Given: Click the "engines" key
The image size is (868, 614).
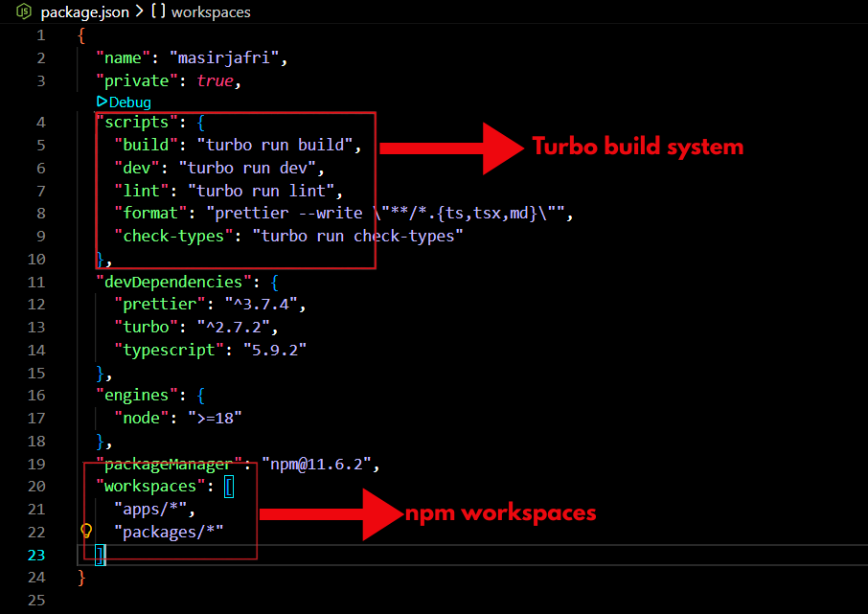Looking at the screenshot, I should click(x=137, y=396).
